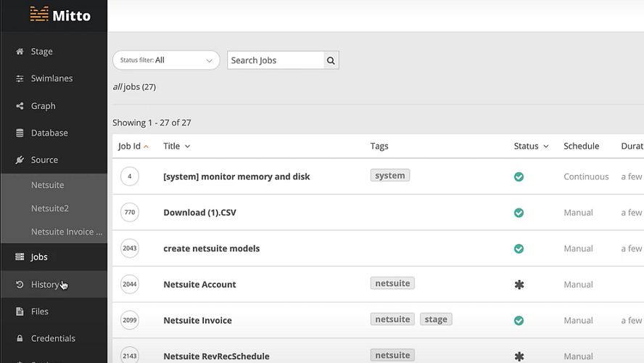Click the search magnifier button
The image size is (644, 363).
331,60
